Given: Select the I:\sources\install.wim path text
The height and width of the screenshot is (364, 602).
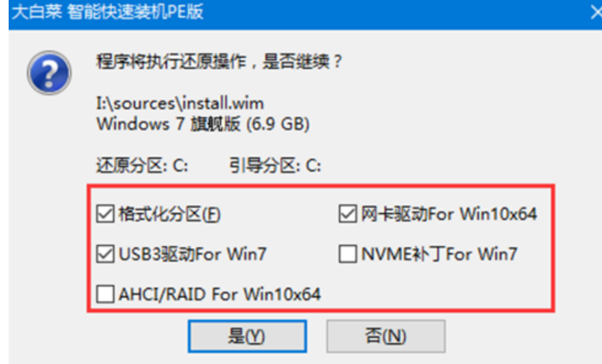Looking at the screenshot, I should (x=180, y=104).
